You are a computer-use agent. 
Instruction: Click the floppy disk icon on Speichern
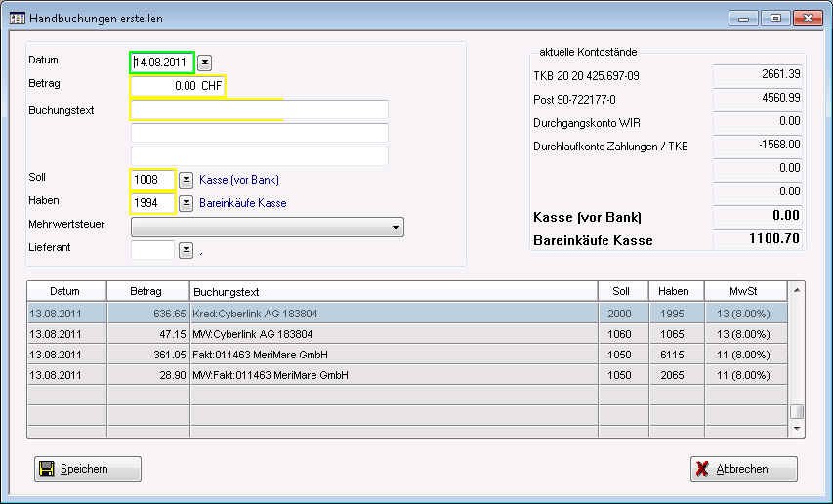click(x=46, y=470)
